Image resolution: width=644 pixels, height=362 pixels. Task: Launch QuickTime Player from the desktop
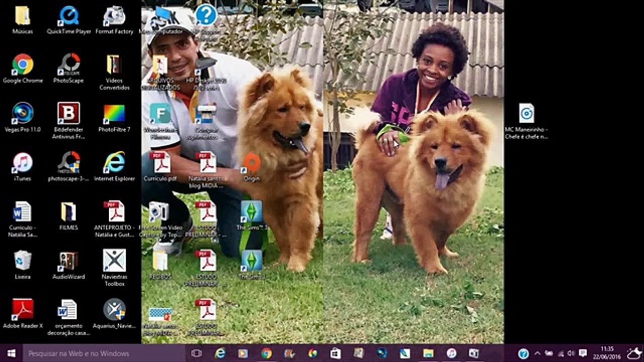click(x=69, y=20)
